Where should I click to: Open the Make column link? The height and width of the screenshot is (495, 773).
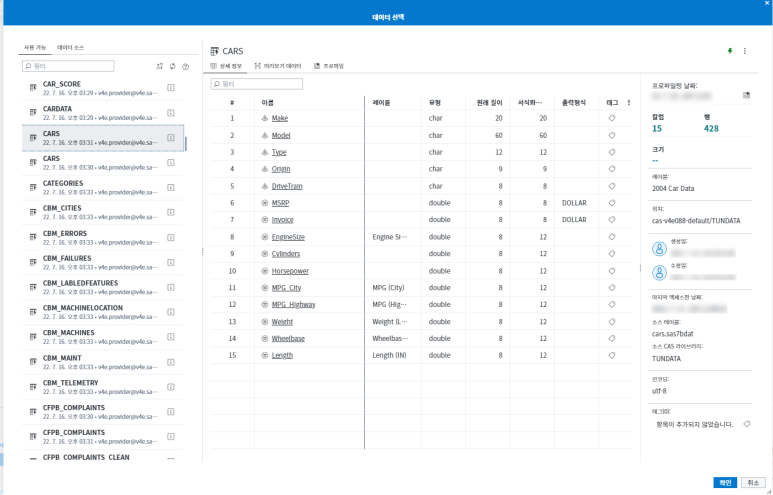pos(280,118)
